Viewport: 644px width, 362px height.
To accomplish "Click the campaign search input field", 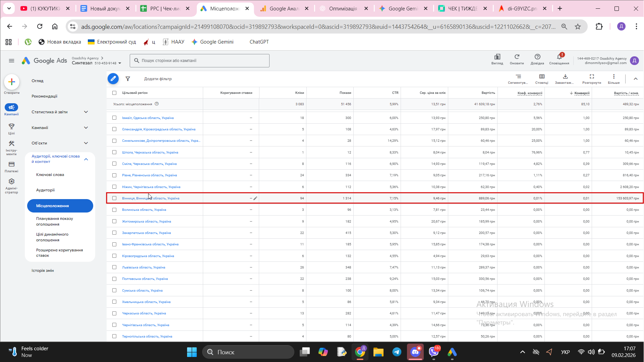I will coord(199,61).
